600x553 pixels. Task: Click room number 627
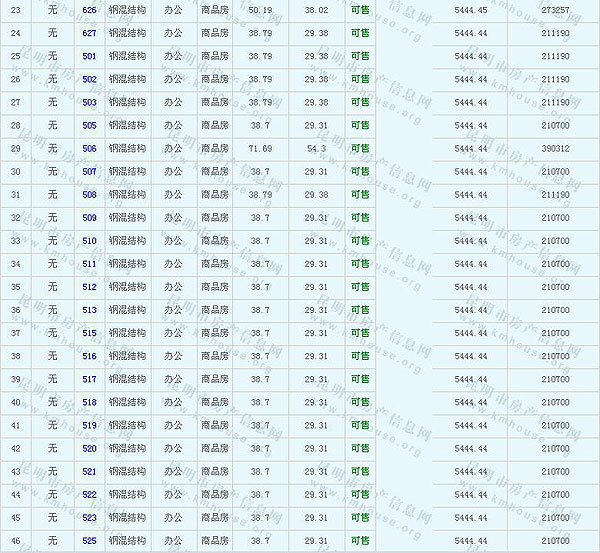tap(90, 33)
